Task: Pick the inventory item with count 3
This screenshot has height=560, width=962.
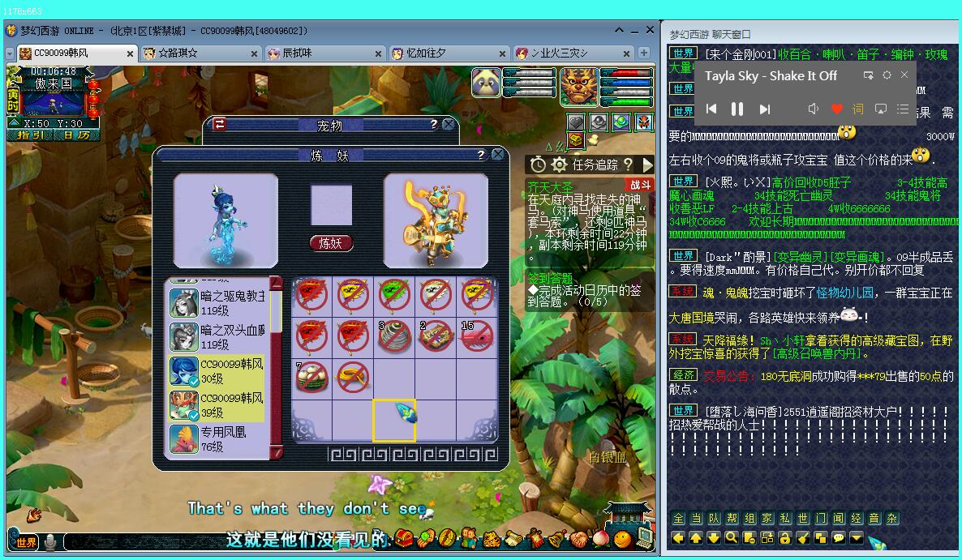Action: 394,336
